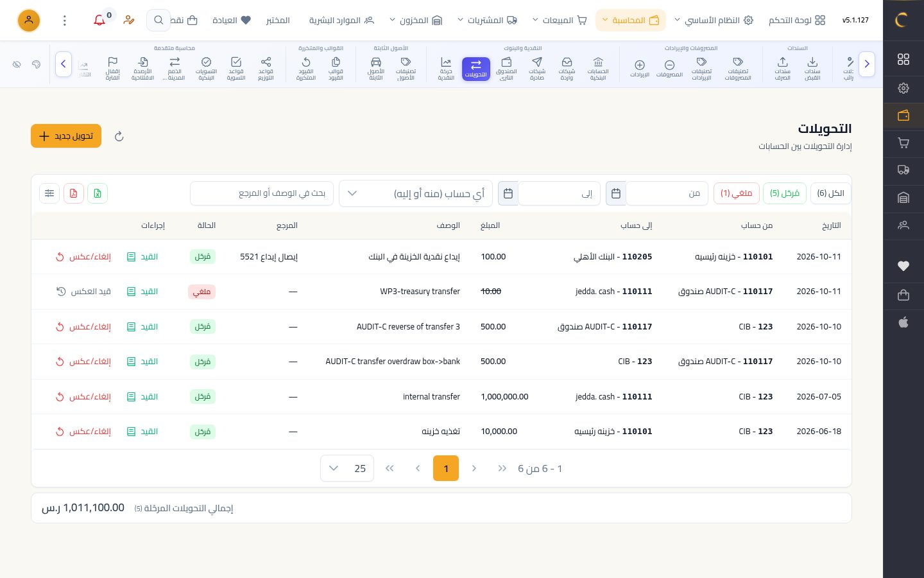The height and width of the screenshot is (578, 924).
Task: Select التحويلات transfers ribbon button
Action: click(475, 68)
